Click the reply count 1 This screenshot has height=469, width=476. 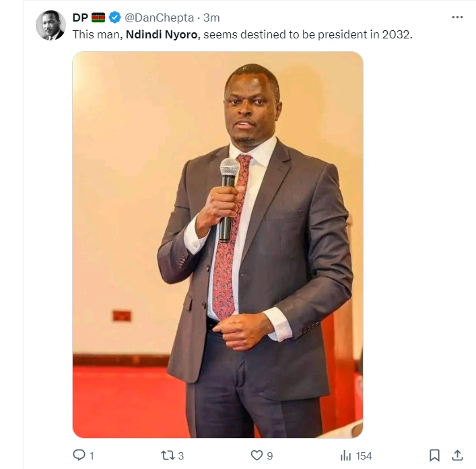[92, 456]
